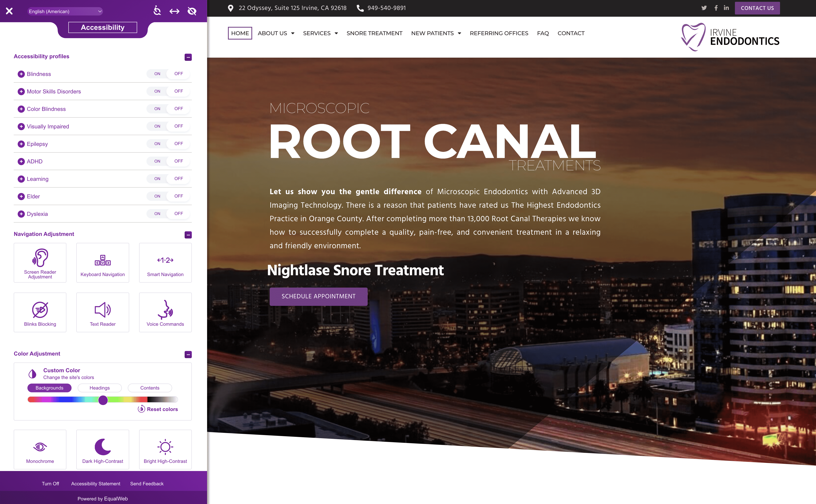Enable Bright High-Contrast sun tile

pyautogui.click(x=165, y=450)
